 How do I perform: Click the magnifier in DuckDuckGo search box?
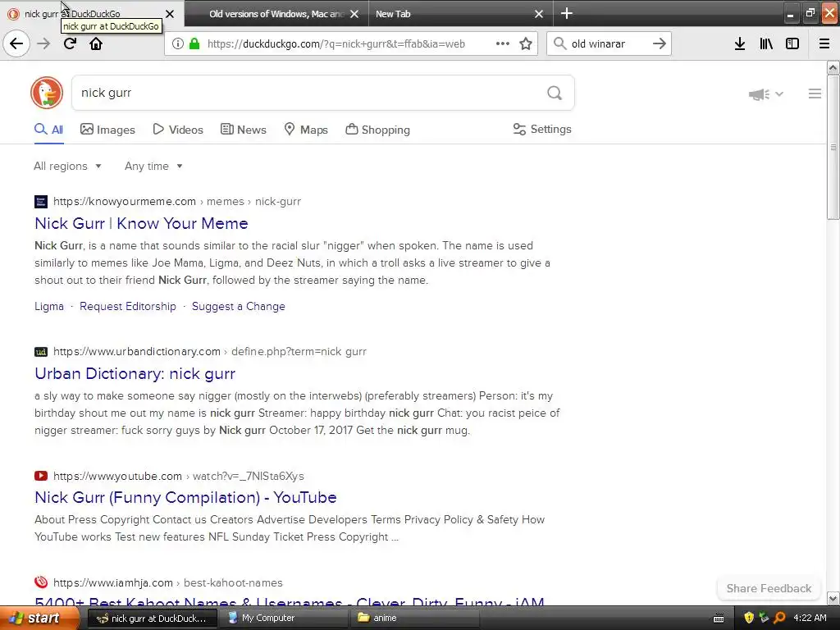pyautogui.click(x=555, y=94)
